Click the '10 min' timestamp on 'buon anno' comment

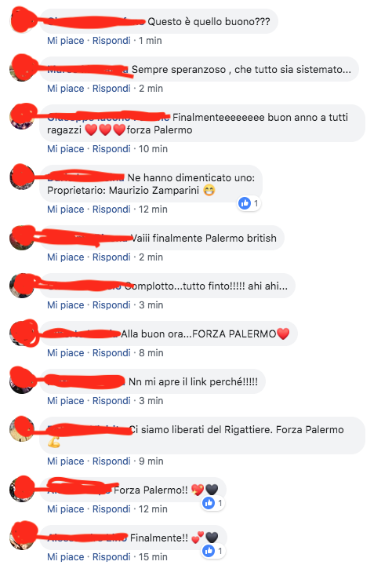pos(153,149)
